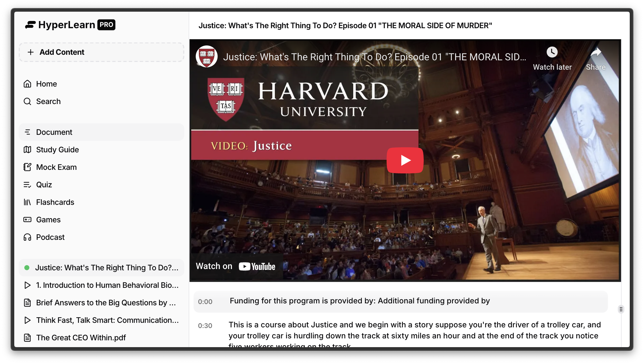Open Search in sidebar

tap(101, 101)
